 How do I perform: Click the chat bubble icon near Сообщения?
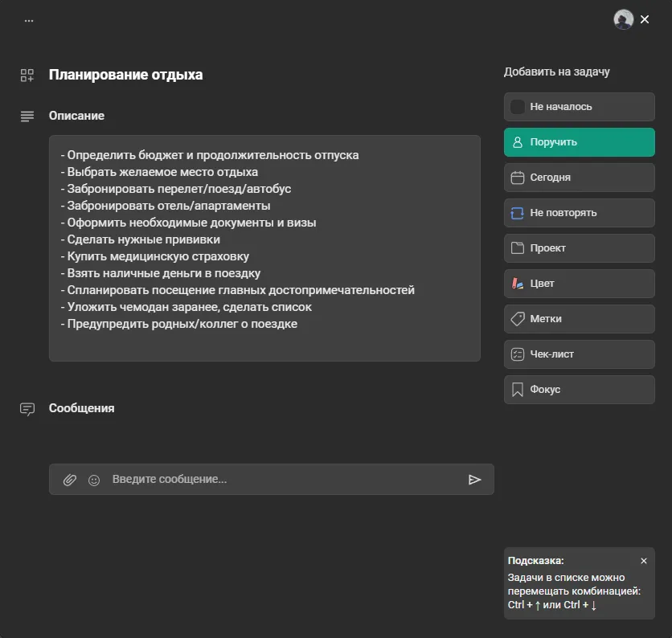pyautogui.click(x=27, y=408)
